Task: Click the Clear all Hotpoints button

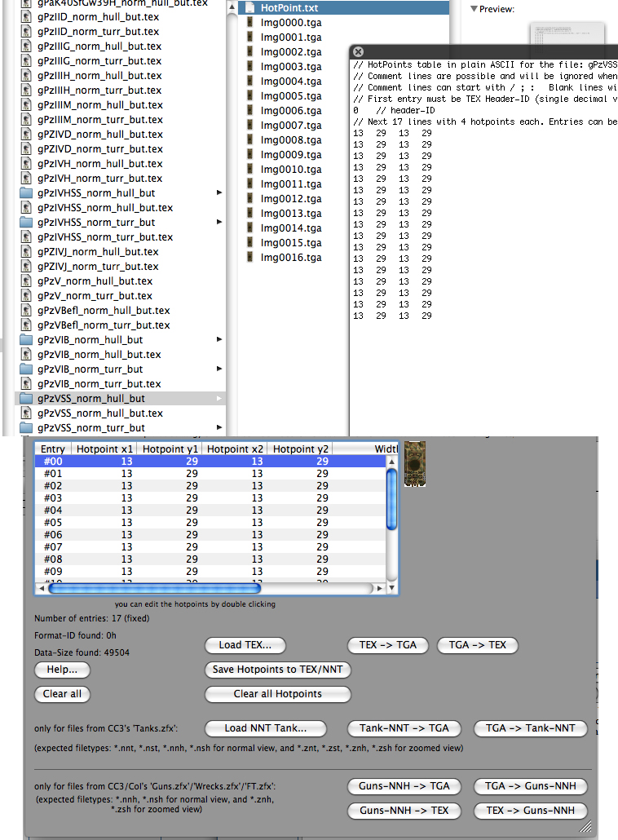Action: 277,694
